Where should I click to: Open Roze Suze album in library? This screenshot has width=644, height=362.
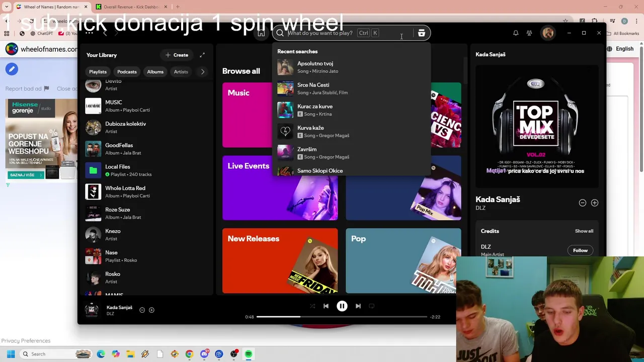(x=146, y=213)
